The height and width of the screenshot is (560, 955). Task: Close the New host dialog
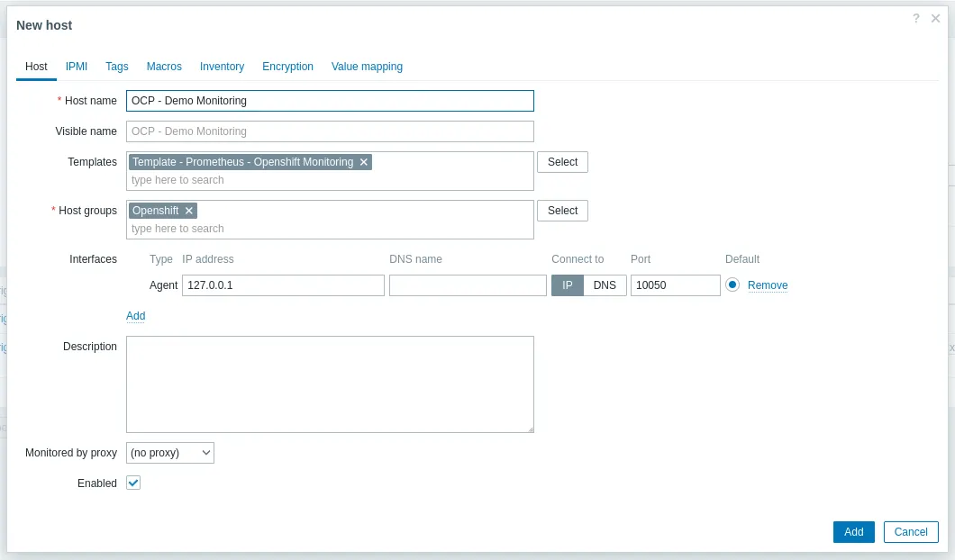click(x=935, y=18)
